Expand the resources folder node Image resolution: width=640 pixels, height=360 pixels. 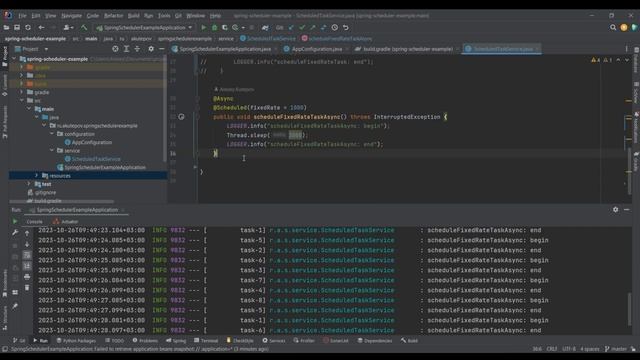click(x=36, y=176)
